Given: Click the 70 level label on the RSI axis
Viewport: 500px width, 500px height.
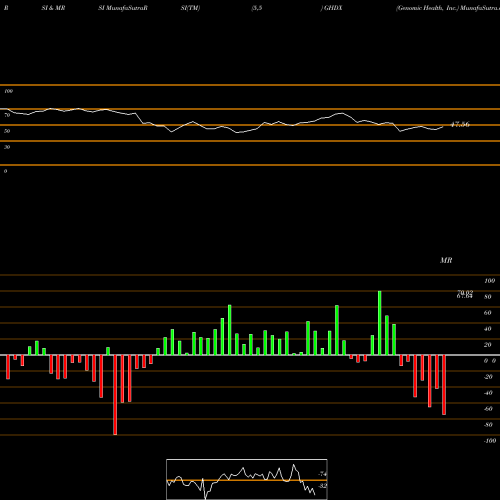Looking at the screenshot, I should tap(7, 115).
